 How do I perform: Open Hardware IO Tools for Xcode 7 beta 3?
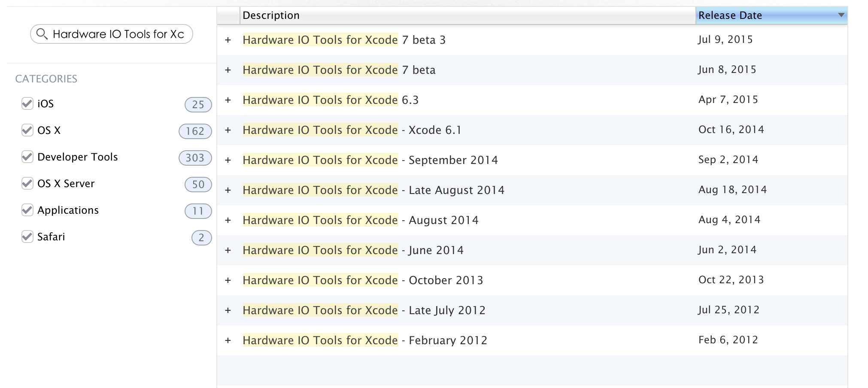(344, 40)
